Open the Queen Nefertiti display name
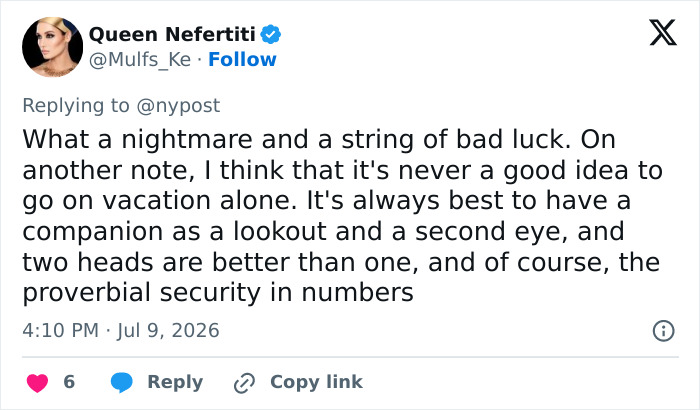Viewport: 700px width, 410px height. (x=172, y=34)
